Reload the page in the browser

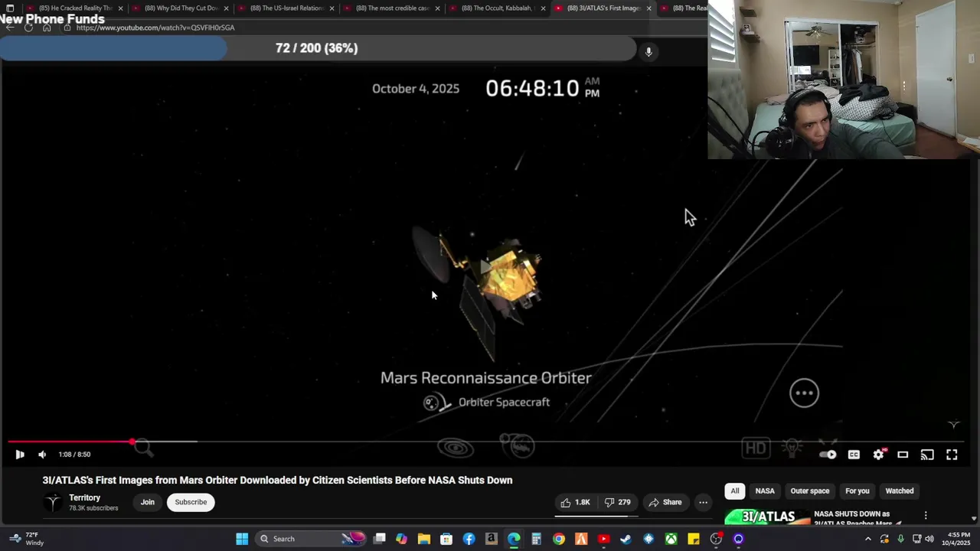tap(28, 28)
